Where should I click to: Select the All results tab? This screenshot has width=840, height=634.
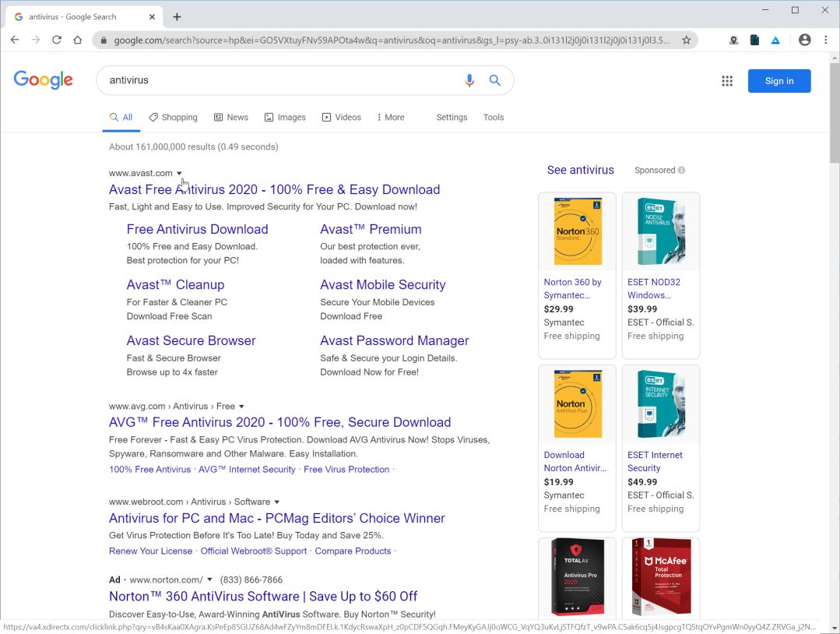pyautogui.click(x=121, y=118)
